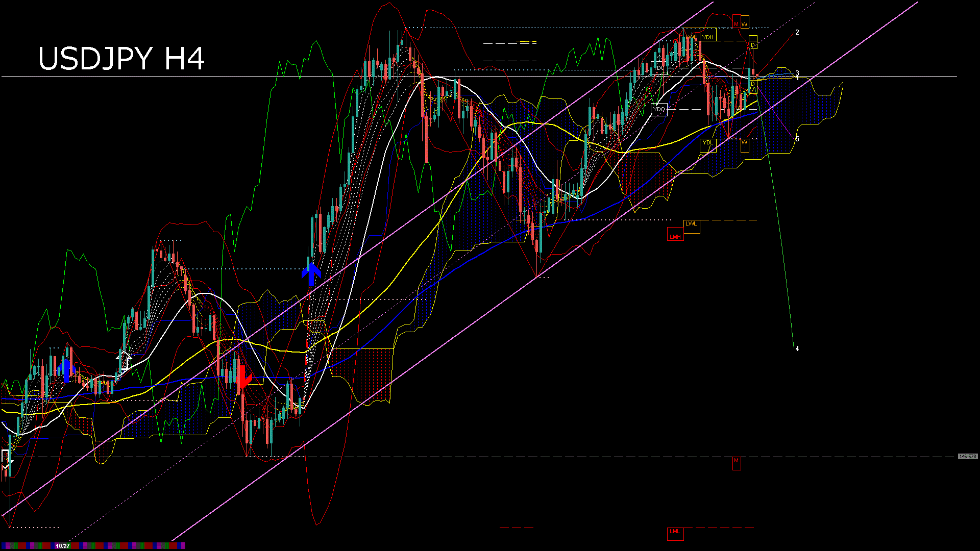Click the LMH last-month-high label
Image resolution: width=980 pixels, height=551 pixels.
tap(675, 236)
